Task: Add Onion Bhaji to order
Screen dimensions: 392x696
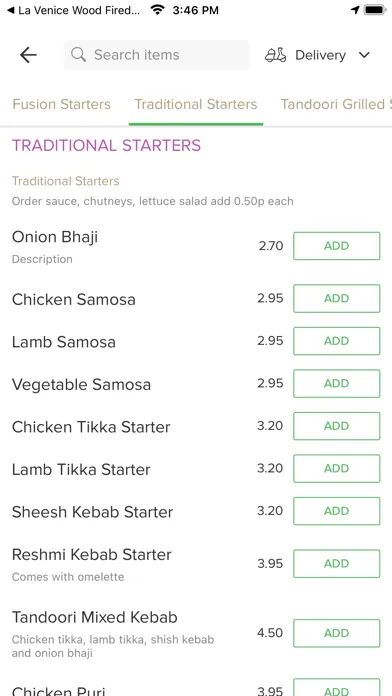Action: point(337,246)
